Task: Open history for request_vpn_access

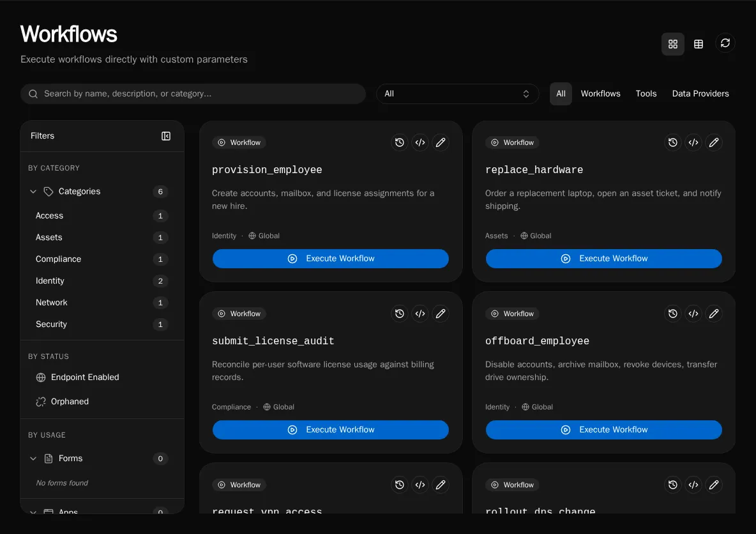Action: tap(400, 485)
